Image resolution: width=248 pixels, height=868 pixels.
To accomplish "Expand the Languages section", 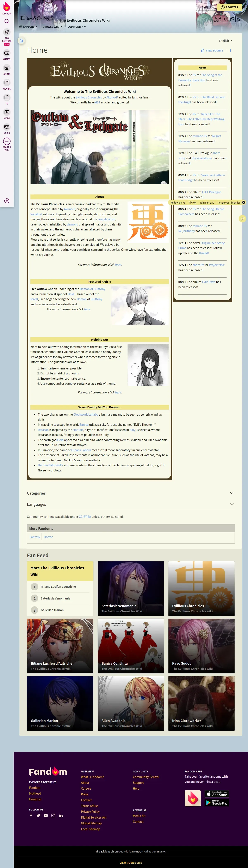I will coord(131,504).
